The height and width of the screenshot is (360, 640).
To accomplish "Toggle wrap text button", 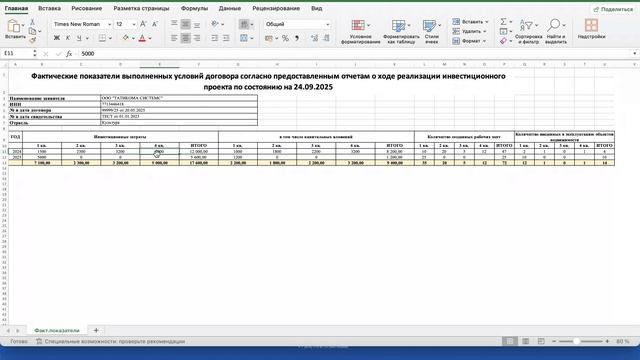I will click(x=244, y=24).
